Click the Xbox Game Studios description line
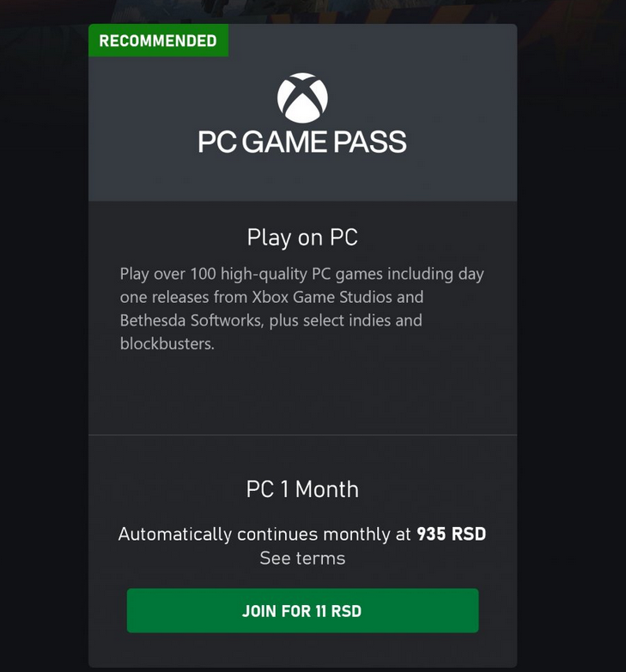The width and height of the screenshot is (626, 672). tap(272, 297)
